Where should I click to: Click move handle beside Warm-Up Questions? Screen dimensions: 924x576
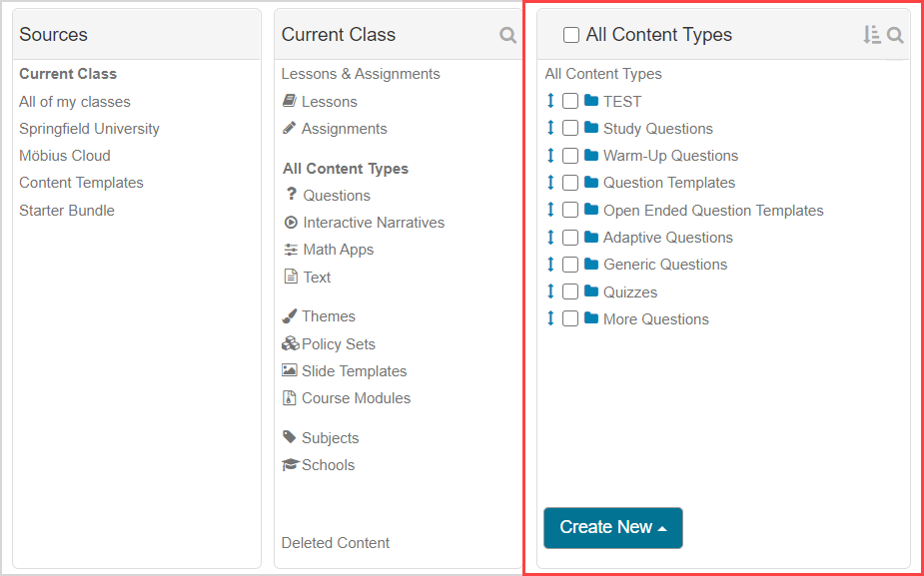coord(550,156)
